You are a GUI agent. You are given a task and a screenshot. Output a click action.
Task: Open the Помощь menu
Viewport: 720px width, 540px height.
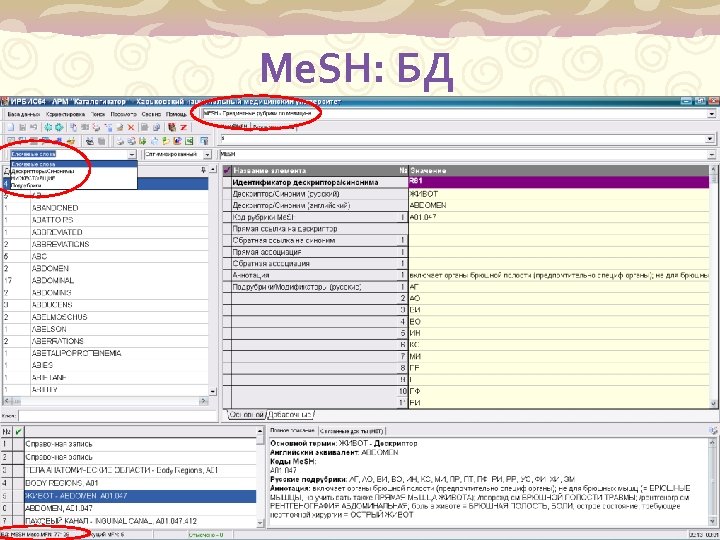[x=176, y=114]
